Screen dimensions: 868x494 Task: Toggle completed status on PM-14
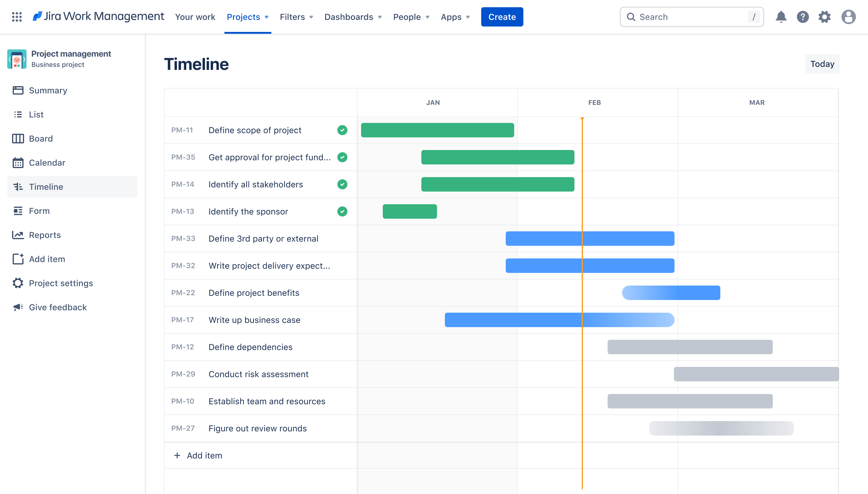point(342,184)
